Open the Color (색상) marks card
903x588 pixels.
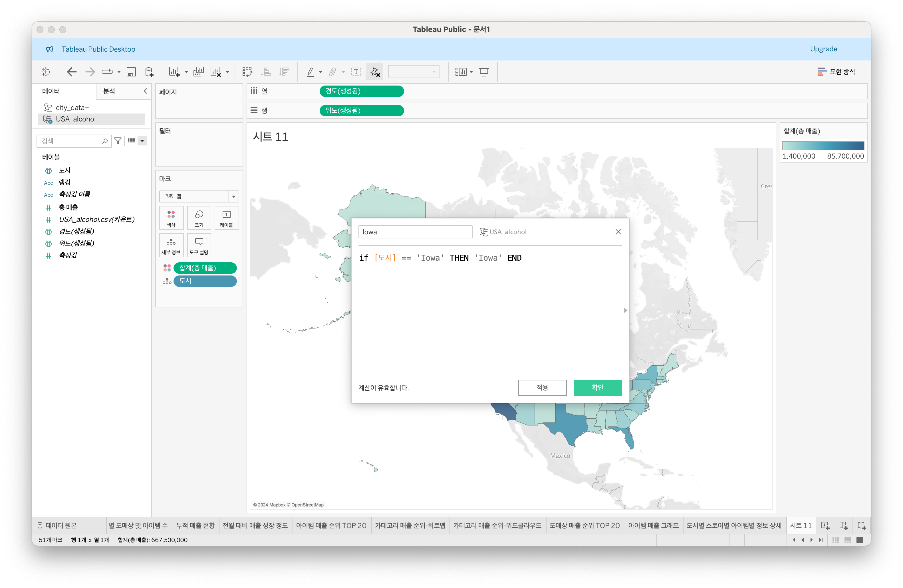(171, 218)
